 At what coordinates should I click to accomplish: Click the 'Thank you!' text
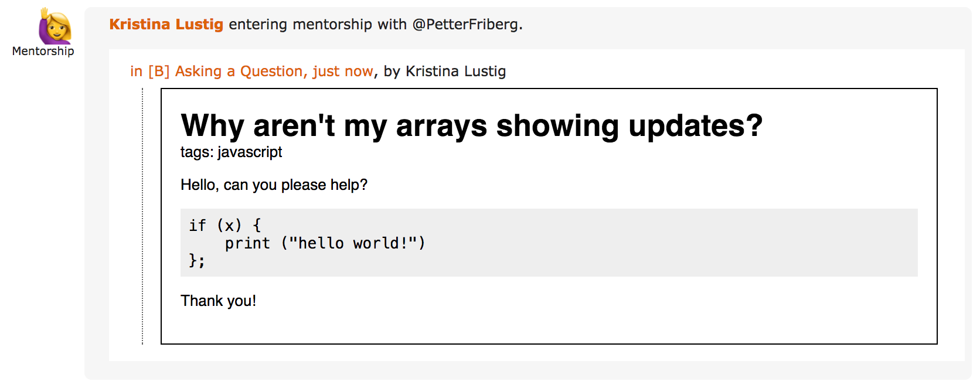click(218, 301)
